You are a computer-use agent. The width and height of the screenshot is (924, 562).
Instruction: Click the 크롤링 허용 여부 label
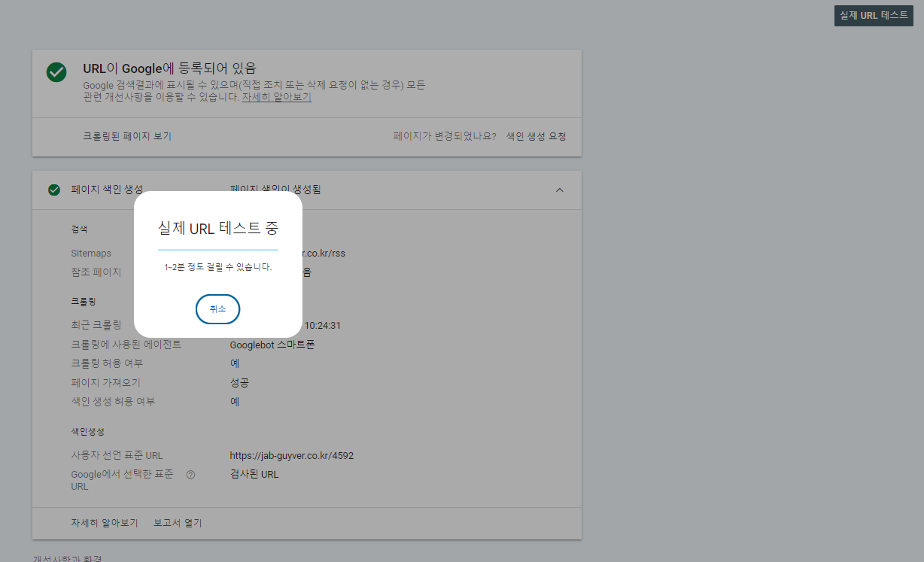tap(108, 363)
